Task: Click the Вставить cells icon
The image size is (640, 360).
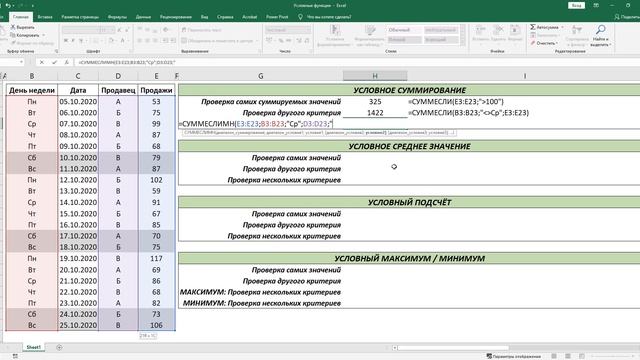Action: click(480, 30)
